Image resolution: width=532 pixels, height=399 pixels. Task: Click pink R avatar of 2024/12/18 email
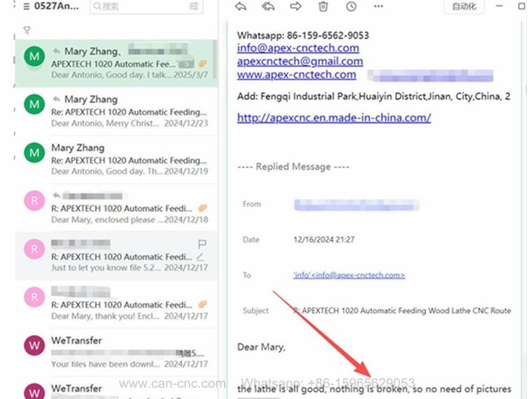pos(35,201)
